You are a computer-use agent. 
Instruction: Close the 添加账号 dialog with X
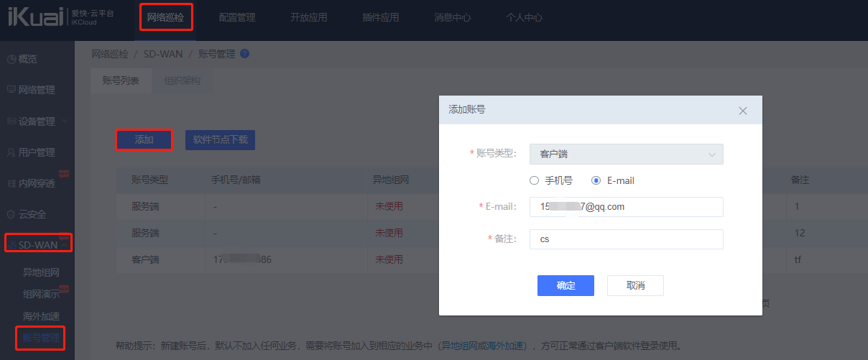[x=743, y=111]
